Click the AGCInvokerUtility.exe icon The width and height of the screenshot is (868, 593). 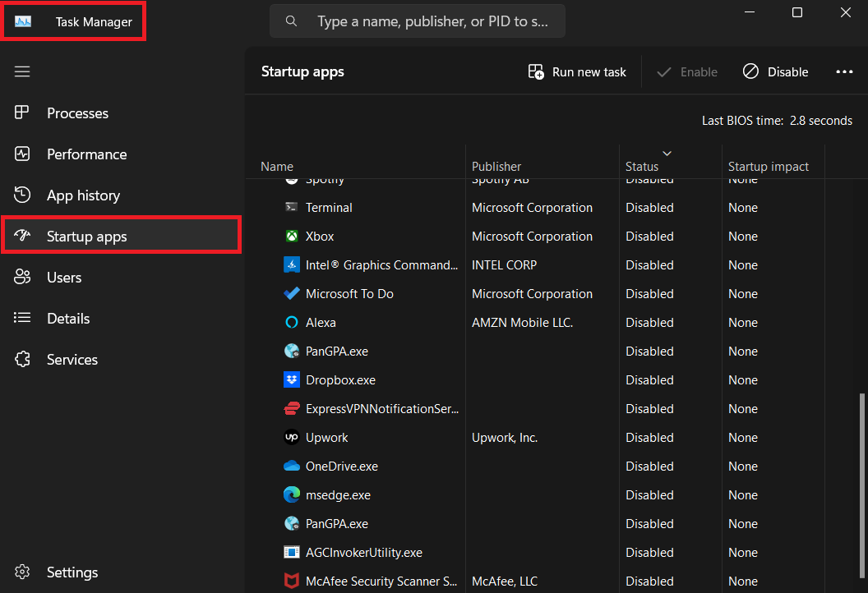291,552
